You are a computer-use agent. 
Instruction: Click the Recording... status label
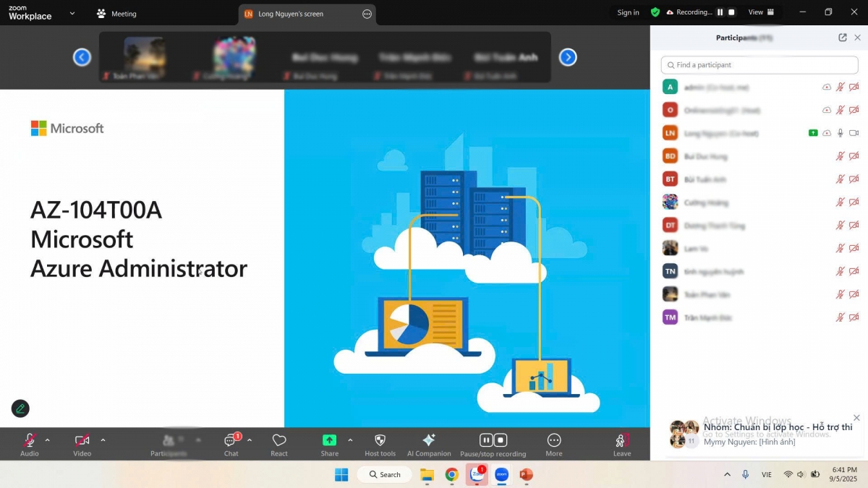694,12
